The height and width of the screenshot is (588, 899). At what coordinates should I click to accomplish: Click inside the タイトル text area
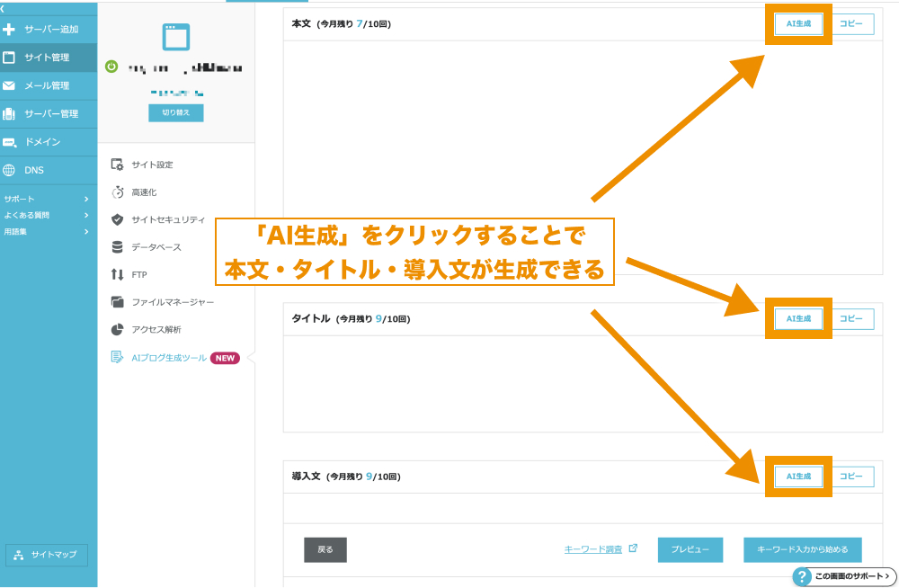click(583, 384)
